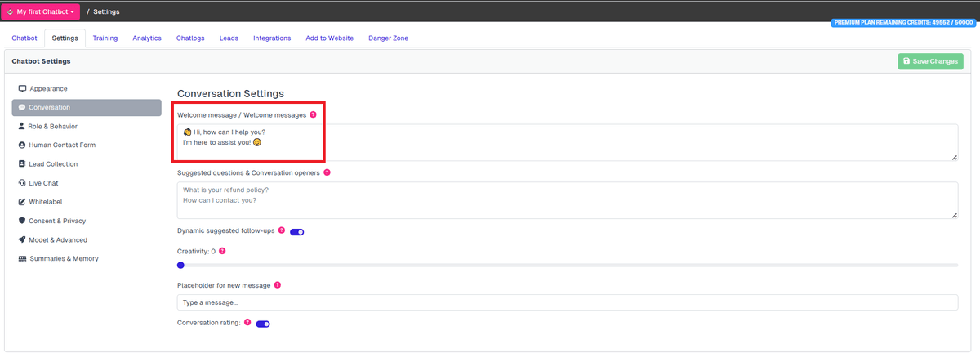Disable the Conversation rating toggle
The image size is (980, 358).
(x=263, y=324)
